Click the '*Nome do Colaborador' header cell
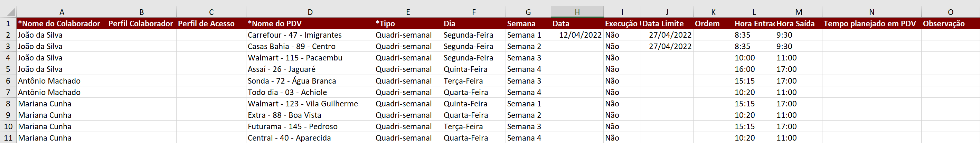The width and height of the screenshot is (980, 143). [61, 23]
